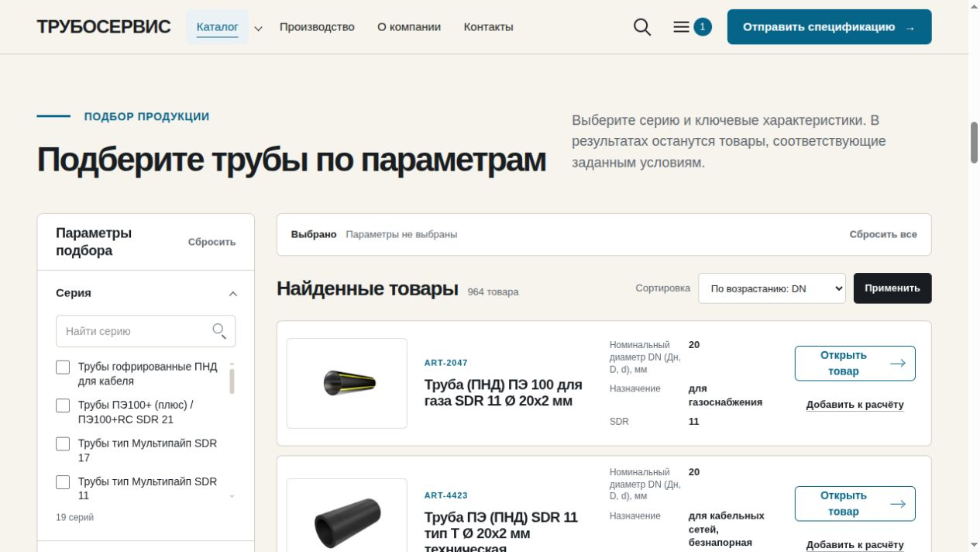Expand the Каталог dropdown chevron

click(259, 28)
